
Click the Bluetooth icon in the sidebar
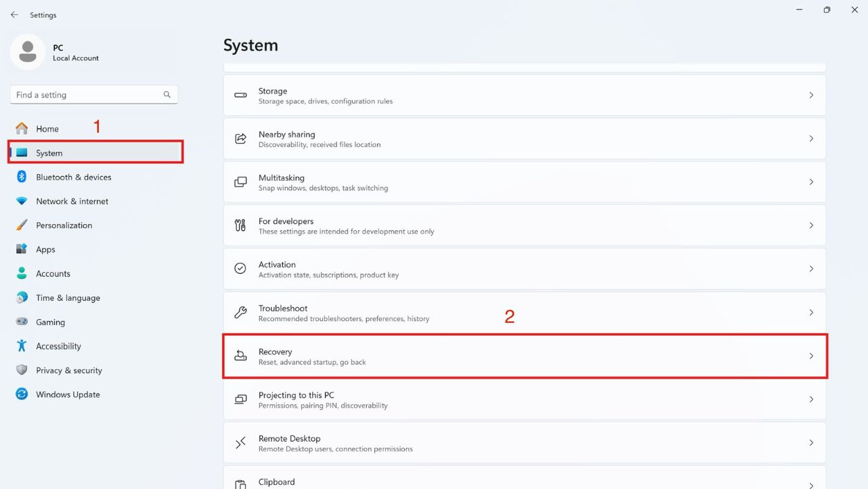22,177
